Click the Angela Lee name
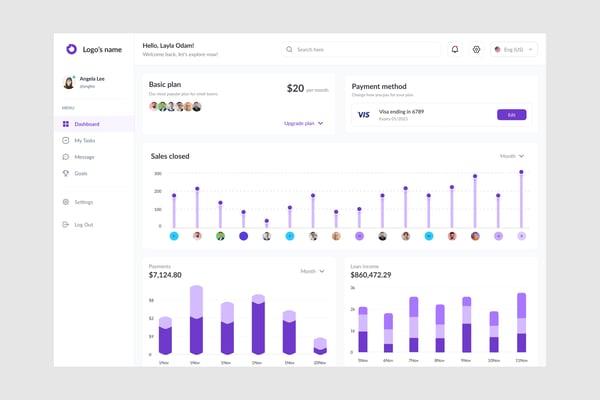Viewport: 600px width, 400px height. pos(92,78)
